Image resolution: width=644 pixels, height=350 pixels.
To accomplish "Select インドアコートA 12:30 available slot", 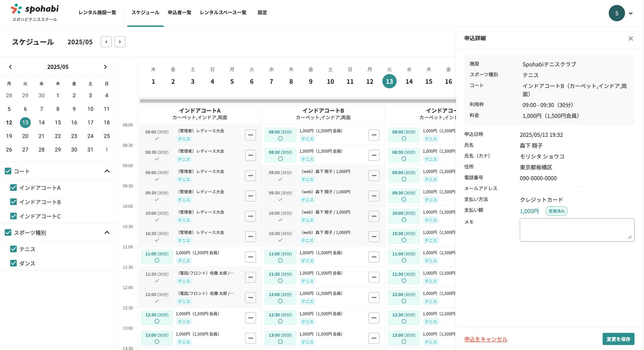I will click(x=157, y=318).
